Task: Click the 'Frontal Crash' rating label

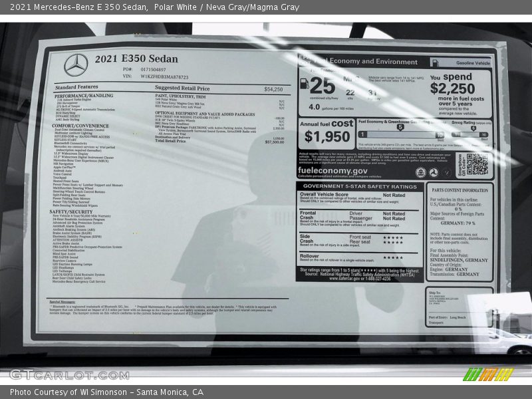Action: [x=308, y=215]
